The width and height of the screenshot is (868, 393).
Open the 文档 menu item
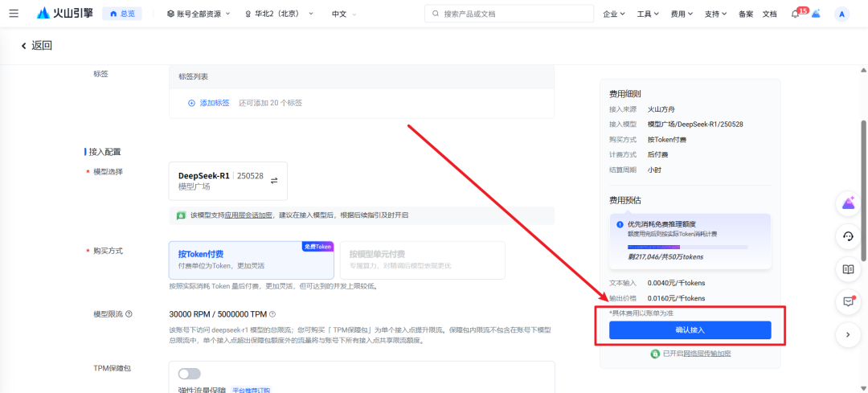(x=769, y=14)
